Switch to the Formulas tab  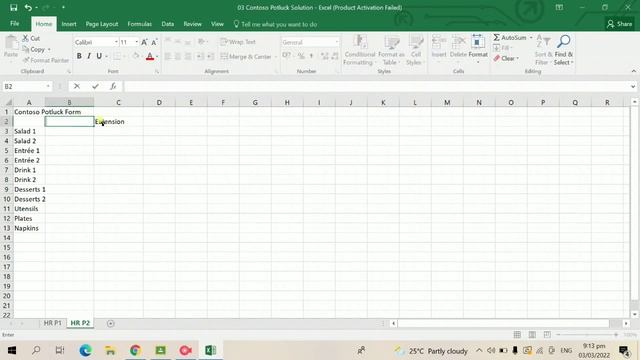[140, 24]
